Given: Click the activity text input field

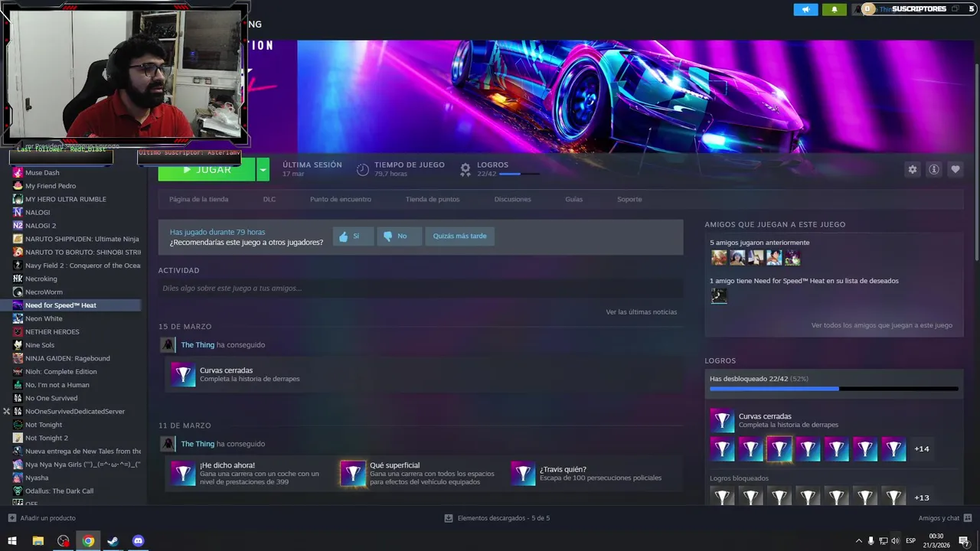Looking at the screenshot, I should pyautogui.click(x=420, y=289).
